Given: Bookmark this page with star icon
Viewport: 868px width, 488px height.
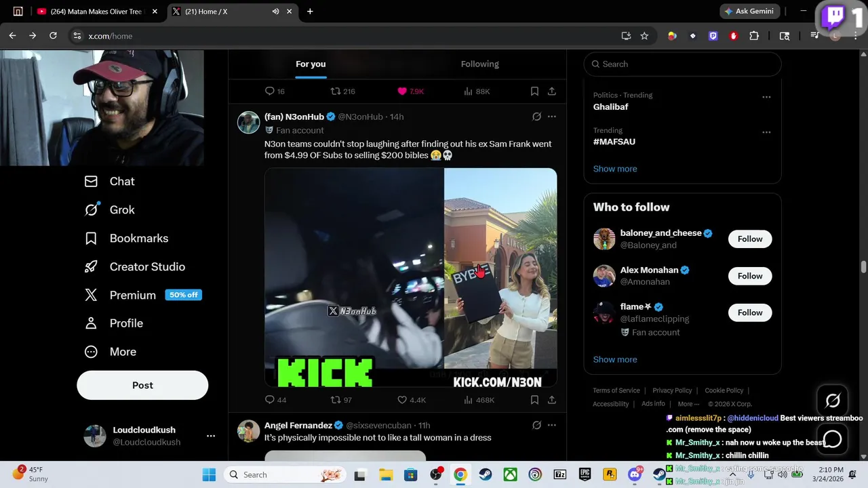Looking at the screenshot, I should pyautogui.click(x=644, y=36).
